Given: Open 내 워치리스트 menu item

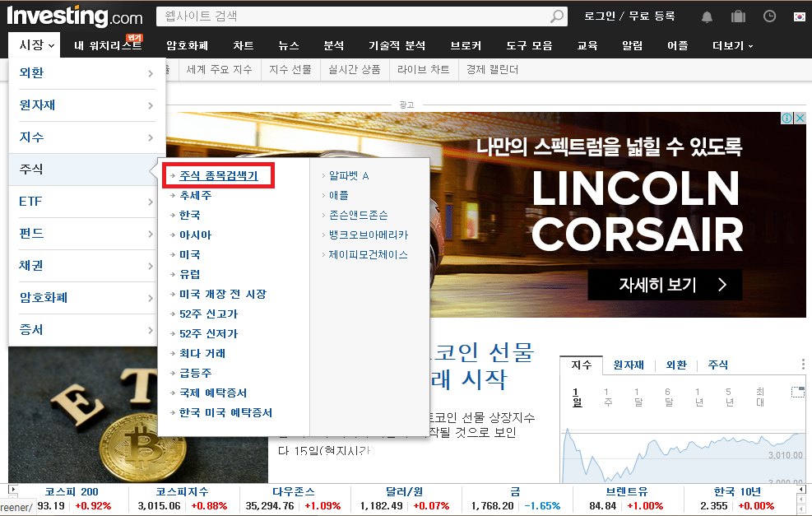Looking at the screenshot, I should pyautogui.click(x=108, y=45).
